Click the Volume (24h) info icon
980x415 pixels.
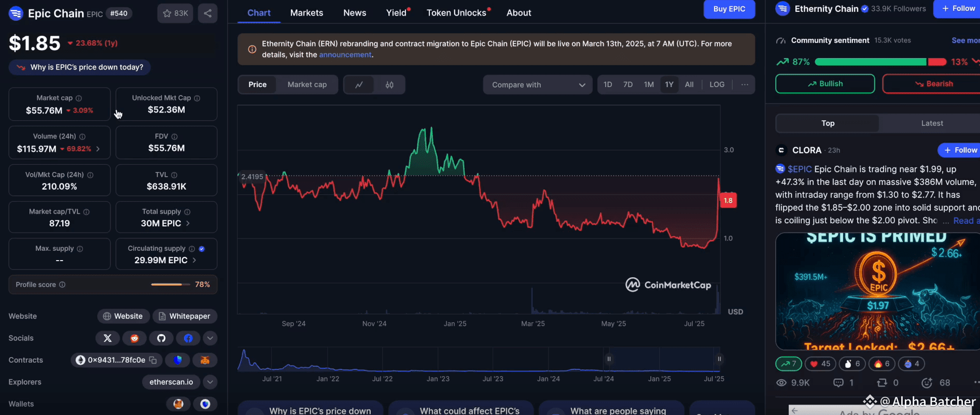(x=82, y=136)
